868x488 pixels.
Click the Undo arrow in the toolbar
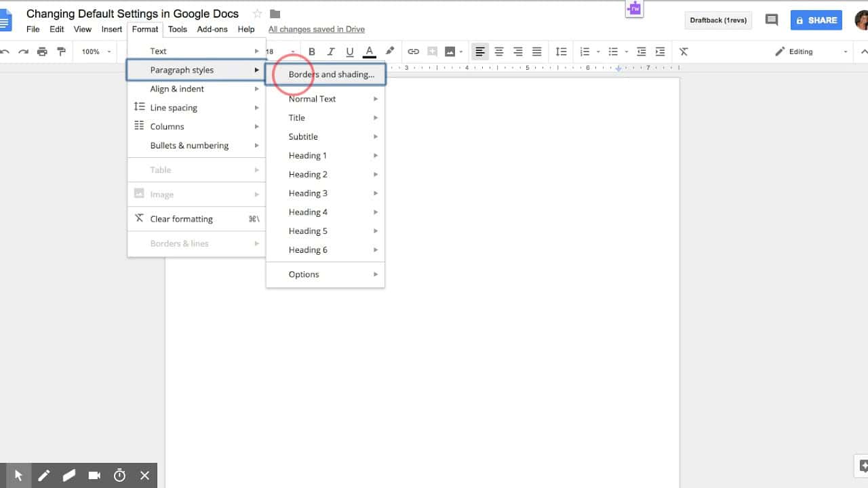coord(5,52)
